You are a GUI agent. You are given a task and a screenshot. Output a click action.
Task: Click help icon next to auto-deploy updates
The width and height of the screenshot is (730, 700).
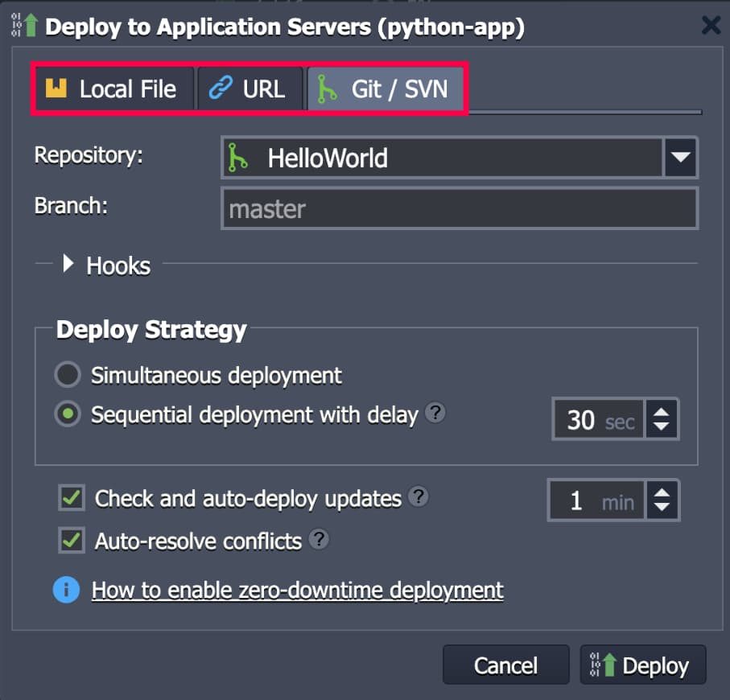(418, 497)
